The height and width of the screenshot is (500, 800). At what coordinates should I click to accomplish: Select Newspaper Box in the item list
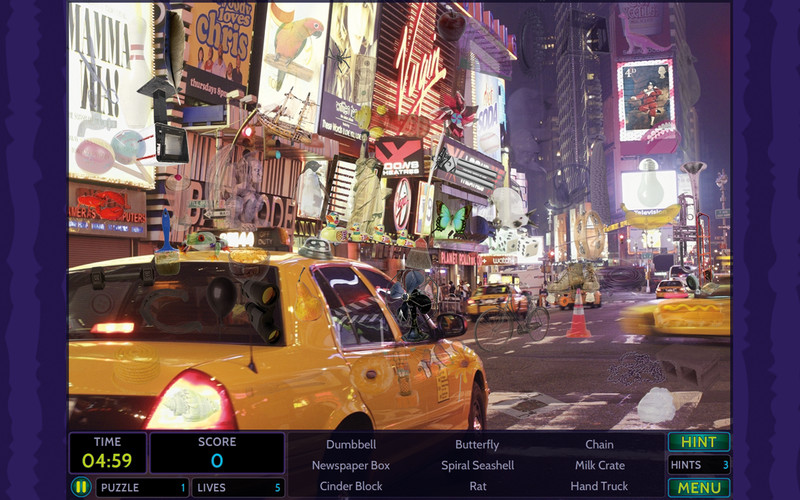pyautogui.click(x=351, y=465)
